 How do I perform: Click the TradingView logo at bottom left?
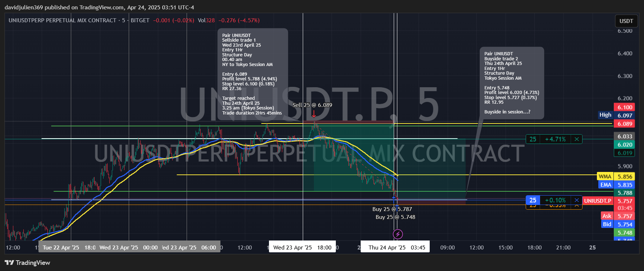tap(27, 263)
